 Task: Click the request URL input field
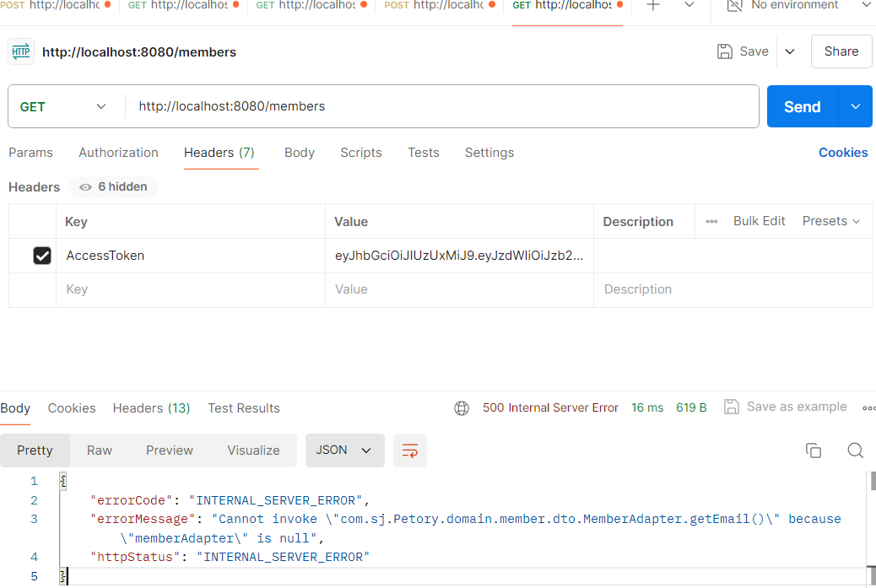click(441, 106)
